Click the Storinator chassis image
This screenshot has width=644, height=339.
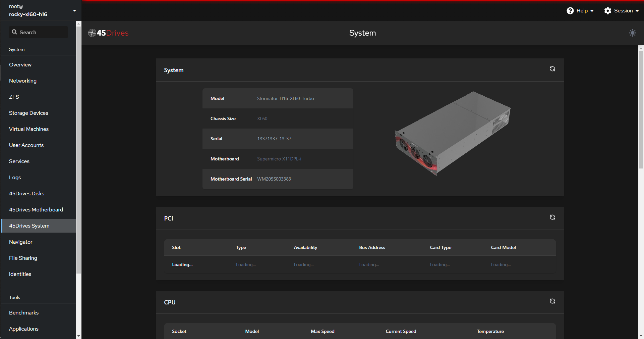[x=453, y=134]
